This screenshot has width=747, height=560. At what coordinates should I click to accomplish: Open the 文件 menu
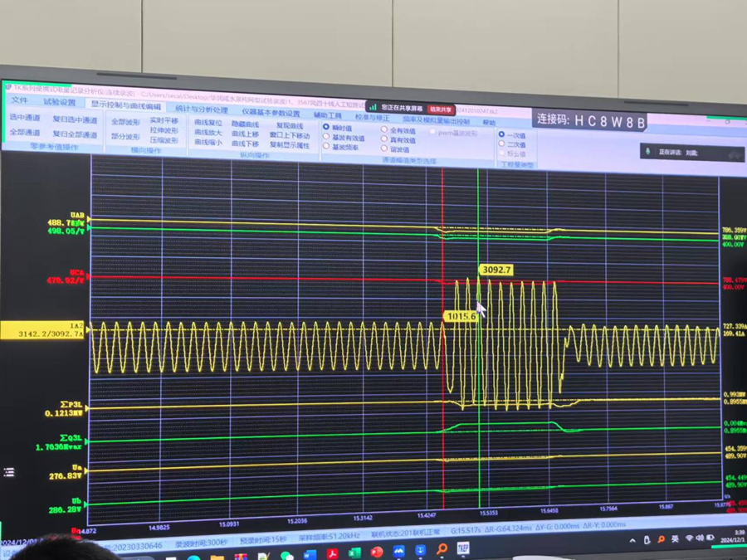point(19,101)
